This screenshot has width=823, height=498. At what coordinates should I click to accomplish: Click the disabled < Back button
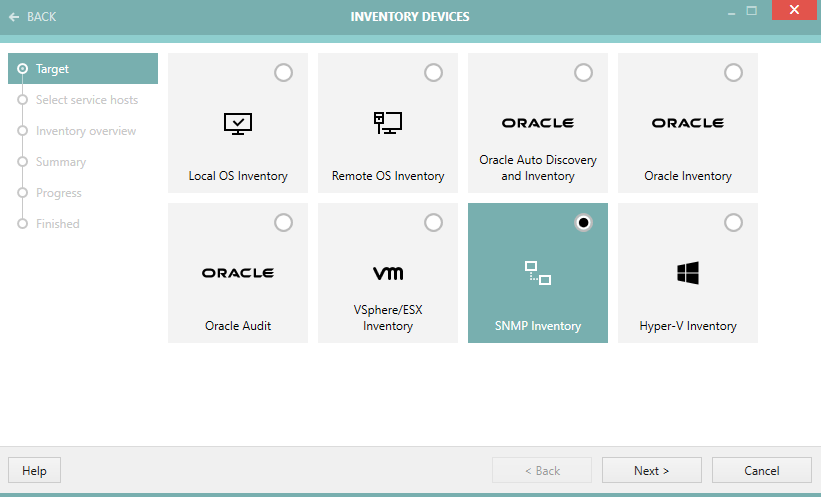[x=542, y=470]
